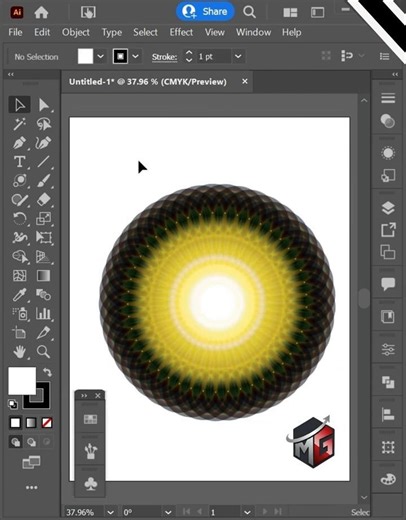Viewport: 406px width, 520px height.
Task: Select the Magic Wand tool
Action: click(x=19, y=124)
